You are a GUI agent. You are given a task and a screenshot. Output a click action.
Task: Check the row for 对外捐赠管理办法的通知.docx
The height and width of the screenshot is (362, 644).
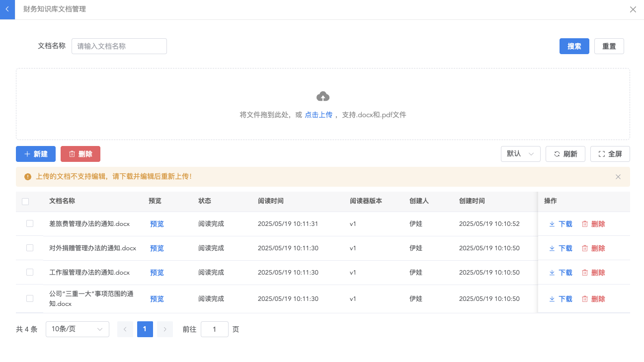30,248
